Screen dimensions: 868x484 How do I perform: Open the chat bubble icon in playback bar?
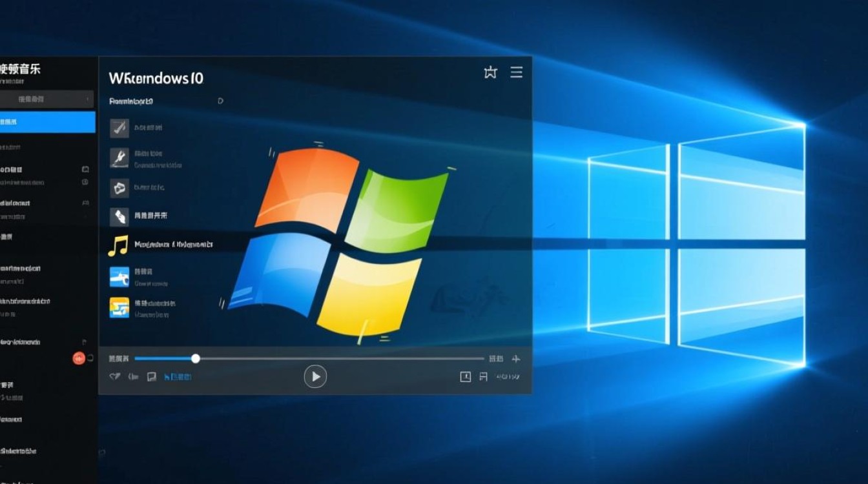pos(151,376)
